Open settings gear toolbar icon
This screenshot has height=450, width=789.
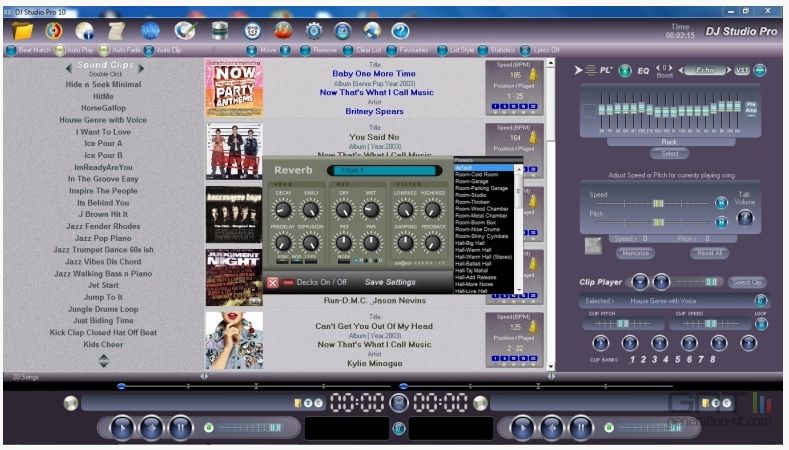tap(314, 31)
